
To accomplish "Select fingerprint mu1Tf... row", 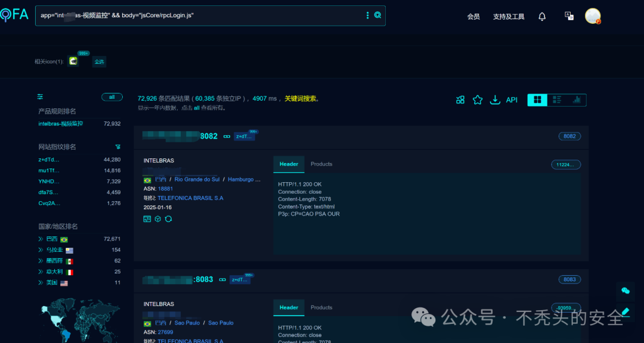I will [79, 171].
